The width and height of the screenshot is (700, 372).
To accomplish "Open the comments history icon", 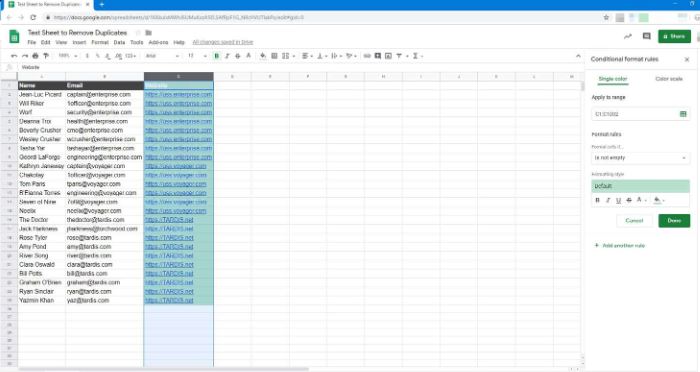I will tap(646, 36).
